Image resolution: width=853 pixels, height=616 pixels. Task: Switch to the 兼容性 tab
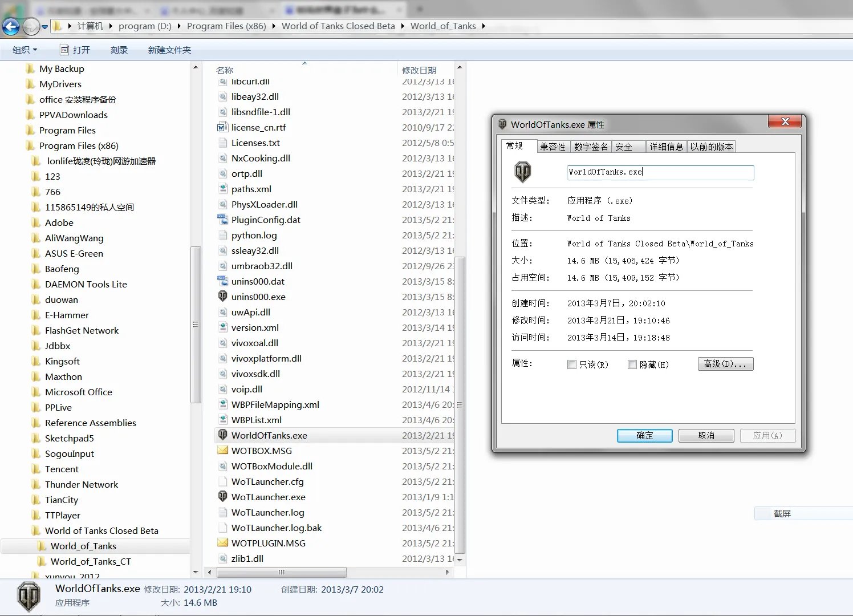[553, 147]
